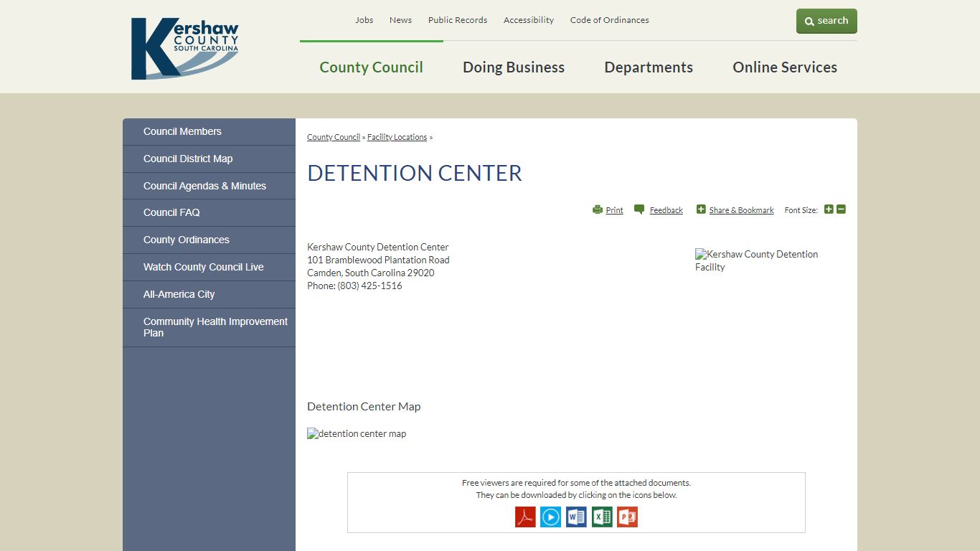Decrease font size with minus icon
The width and height of the screenshot is (980, 551).
841,209
